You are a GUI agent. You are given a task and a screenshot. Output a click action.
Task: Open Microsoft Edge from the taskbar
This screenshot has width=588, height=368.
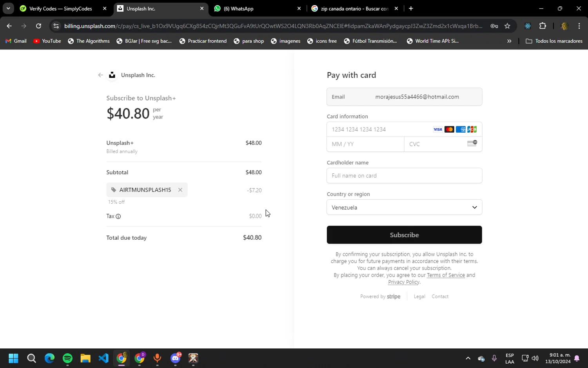[49, 358]
